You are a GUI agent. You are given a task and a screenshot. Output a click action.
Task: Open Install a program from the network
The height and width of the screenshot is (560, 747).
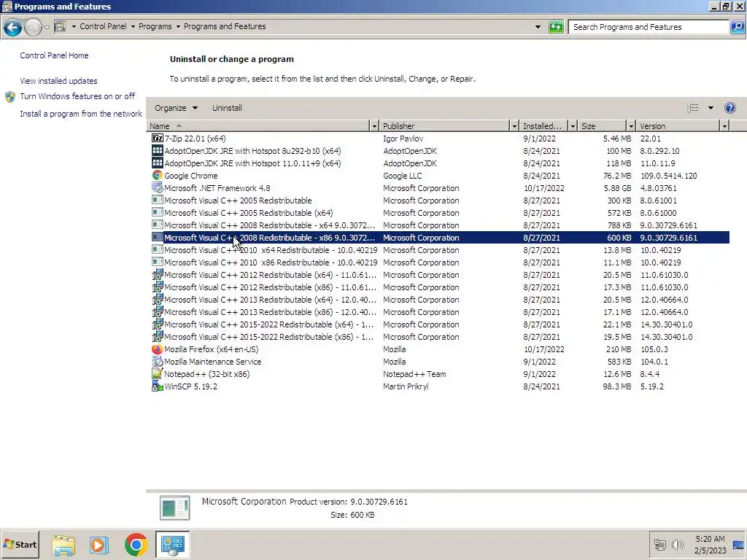[x=81, y=114]
